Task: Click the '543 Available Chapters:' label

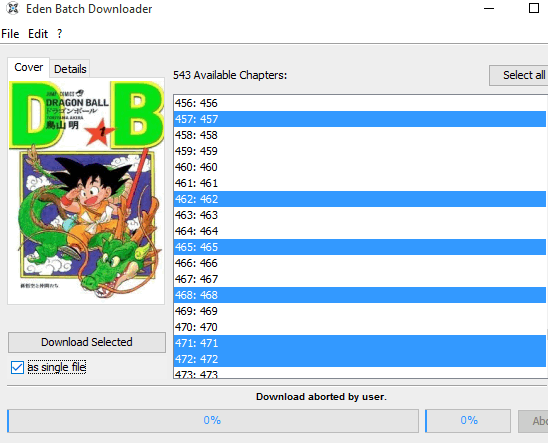Action: [230, 75]
